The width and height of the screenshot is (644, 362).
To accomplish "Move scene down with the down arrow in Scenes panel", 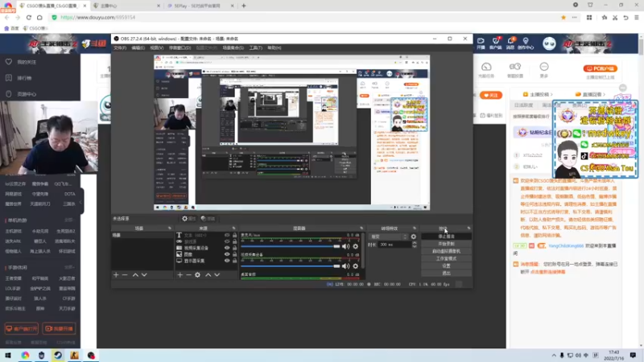I will click(144, 275).
